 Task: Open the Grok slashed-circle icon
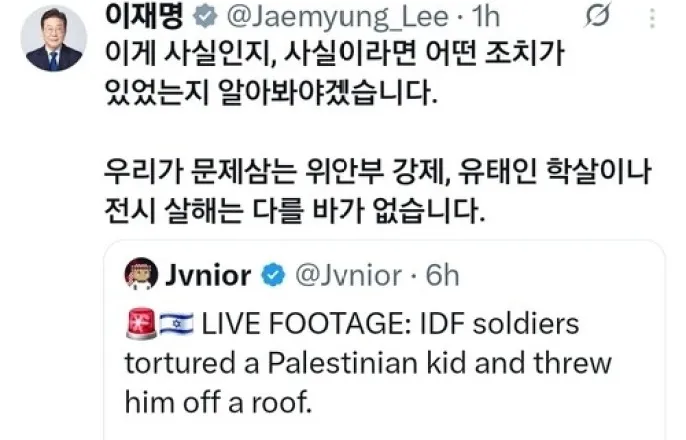point(597,16)
